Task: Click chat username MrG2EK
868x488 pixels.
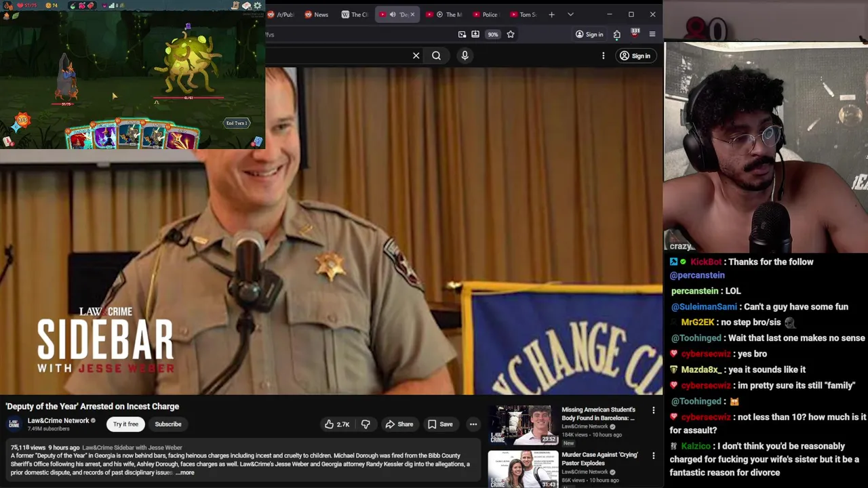Action: click(x=698, y=323)
